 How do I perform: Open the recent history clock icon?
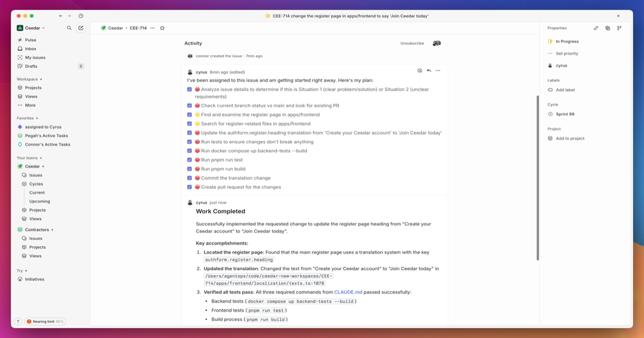(x=81, y=16)
